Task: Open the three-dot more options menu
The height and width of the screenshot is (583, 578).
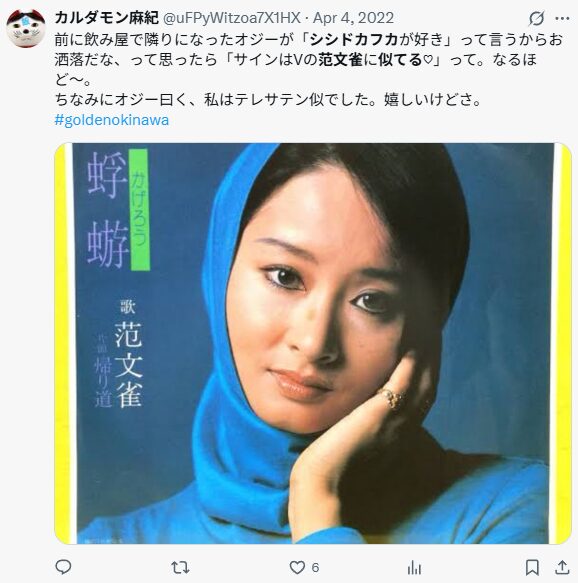Action: [x=562, y=18]
